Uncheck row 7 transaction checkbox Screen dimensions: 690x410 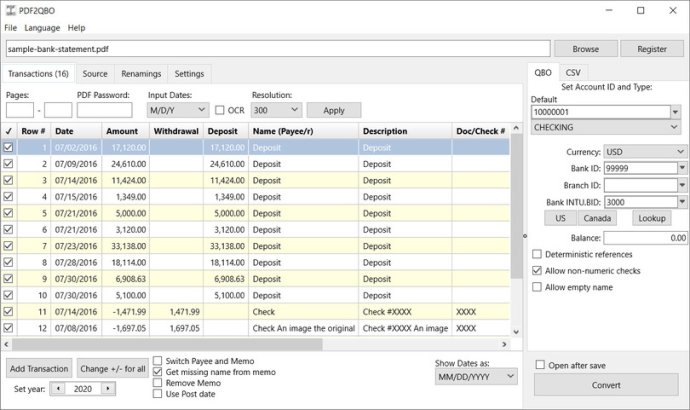click(x=8, y=246)
